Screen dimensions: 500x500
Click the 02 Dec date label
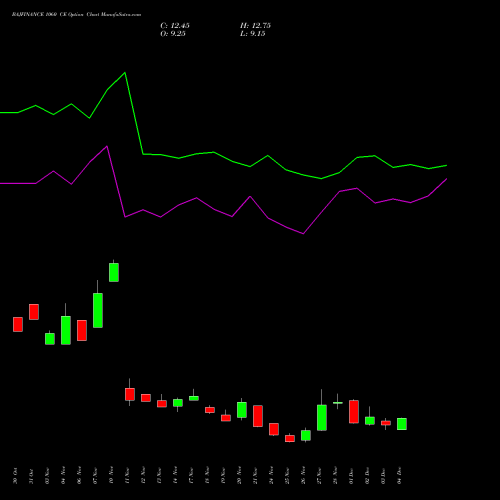367,476
